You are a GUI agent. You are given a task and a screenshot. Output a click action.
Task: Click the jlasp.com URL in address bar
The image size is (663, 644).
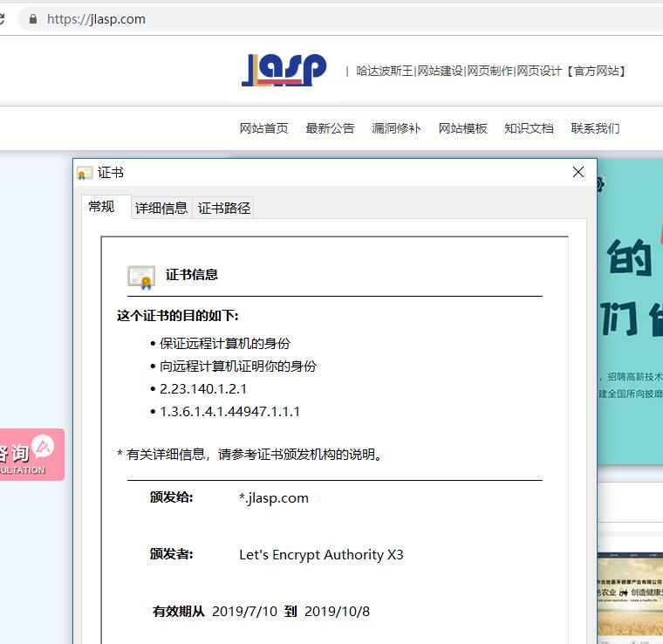(x=96, y=19)
